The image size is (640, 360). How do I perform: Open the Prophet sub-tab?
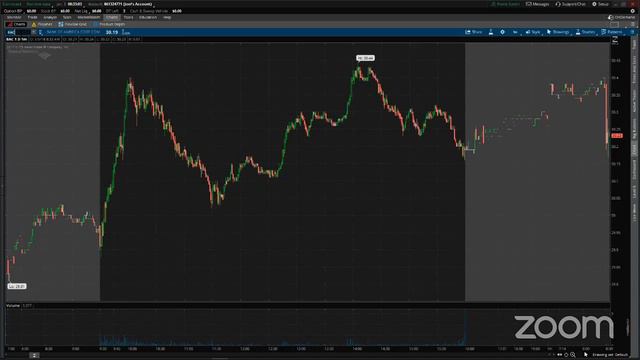click(42, 24)
